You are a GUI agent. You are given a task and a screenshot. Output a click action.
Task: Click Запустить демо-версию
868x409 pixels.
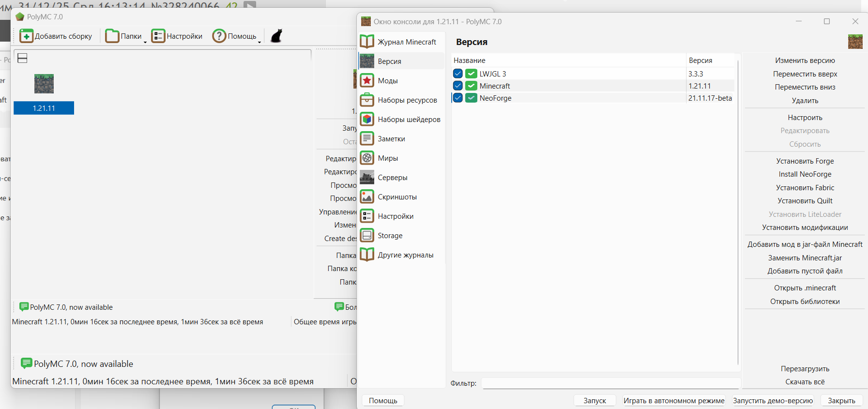[x=773, y=401]
